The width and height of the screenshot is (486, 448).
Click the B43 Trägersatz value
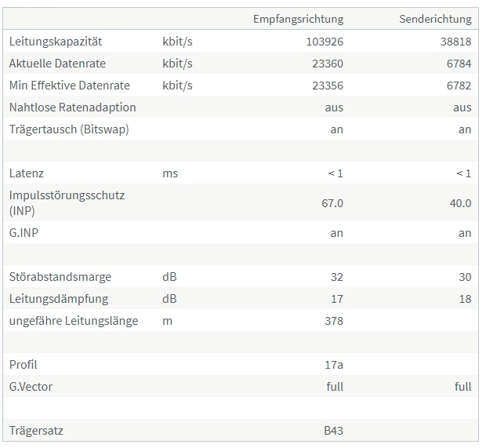(333, 431)
